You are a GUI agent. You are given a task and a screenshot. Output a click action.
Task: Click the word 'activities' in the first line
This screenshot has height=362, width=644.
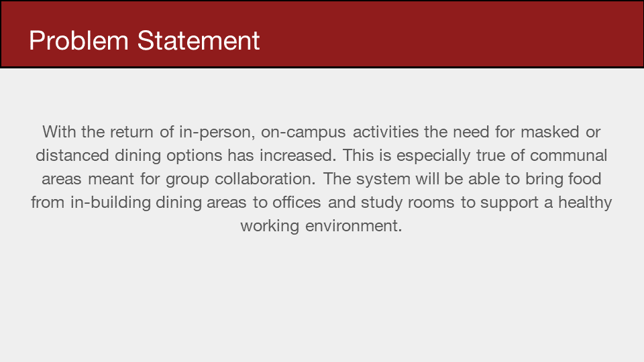point(386,132)
